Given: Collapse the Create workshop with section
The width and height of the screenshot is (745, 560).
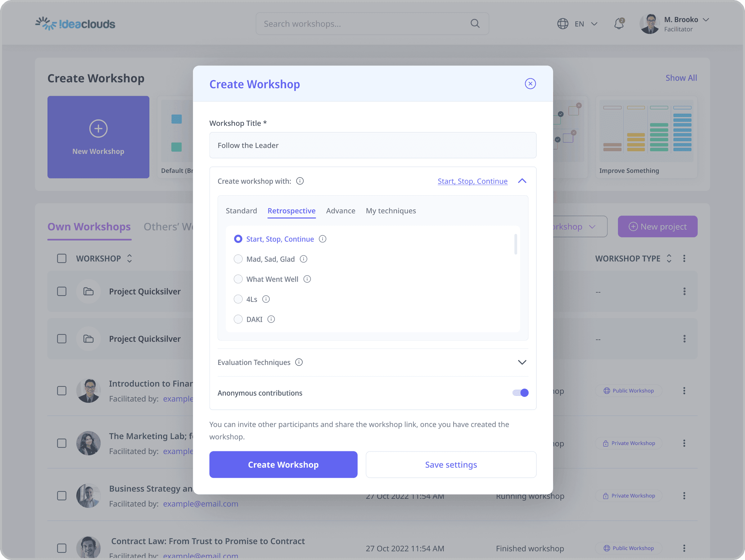Looking at the screenshot, I should tap(522, 181).
